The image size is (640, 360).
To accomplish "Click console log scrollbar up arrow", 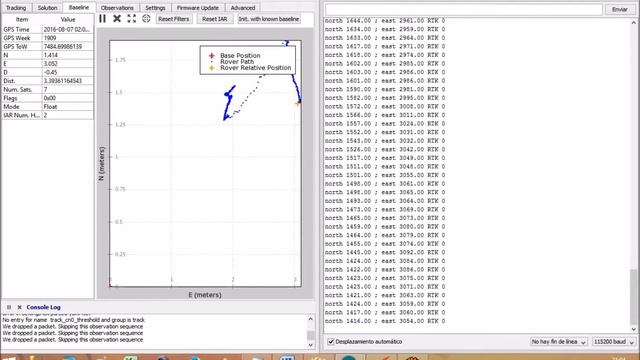I will point(311,319).
